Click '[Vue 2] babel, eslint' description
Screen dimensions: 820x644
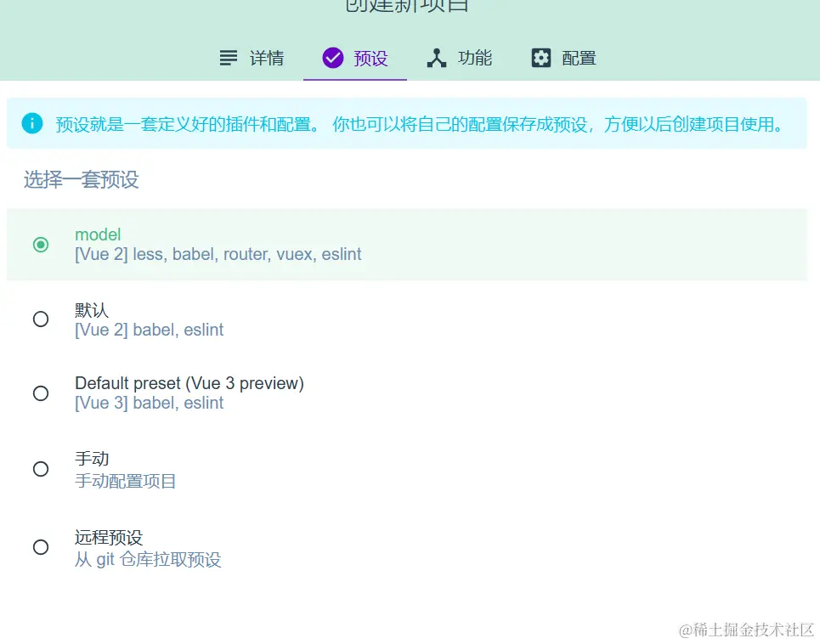coord(149,330)
